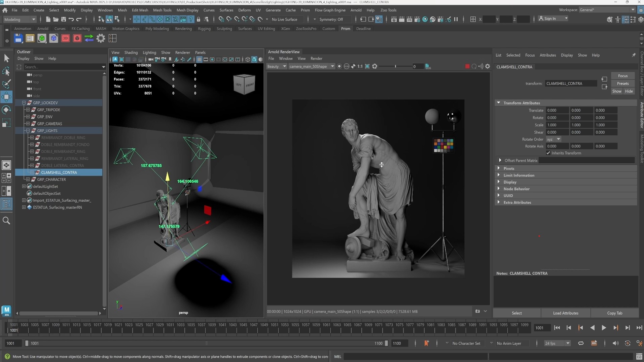Image resolution: width=644 pixels, height=362 pixels.
Task: Click the Presets button
Action: [x=622, y=84]
